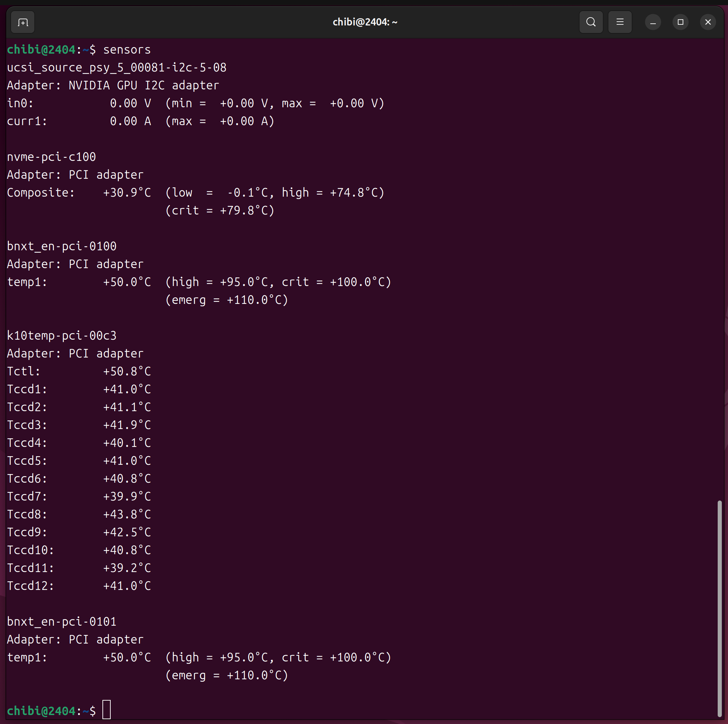Click the Tctl +50.8°C reading

pos(127,371)
